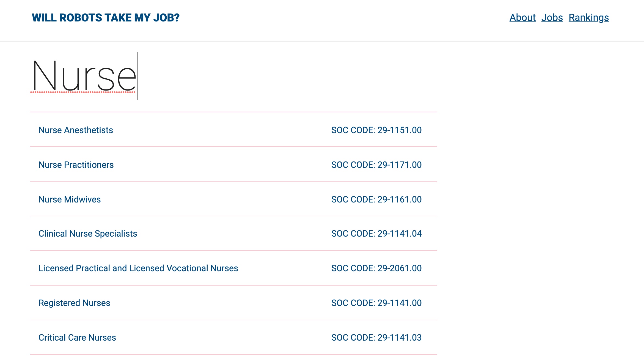Click SOC code 29-1141.00
This screenshot has height=356, width=644.
[376, 303]
